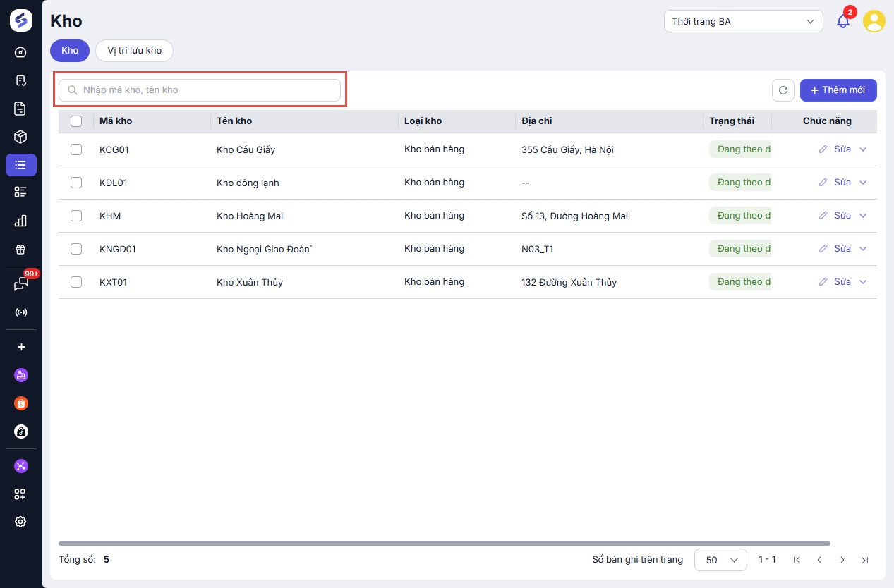Open the purple network nodes icon

pos(21,466)
